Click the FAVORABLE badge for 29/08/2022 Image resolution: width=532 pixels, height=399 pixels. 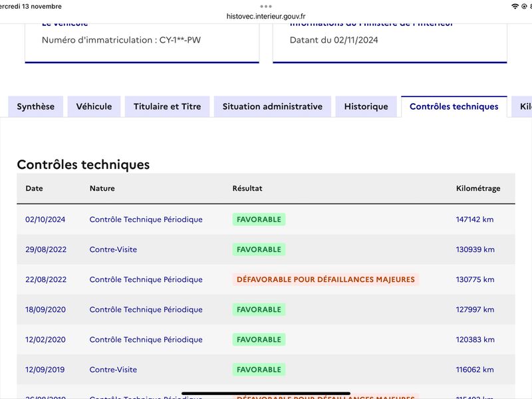[x=259, y=249]
